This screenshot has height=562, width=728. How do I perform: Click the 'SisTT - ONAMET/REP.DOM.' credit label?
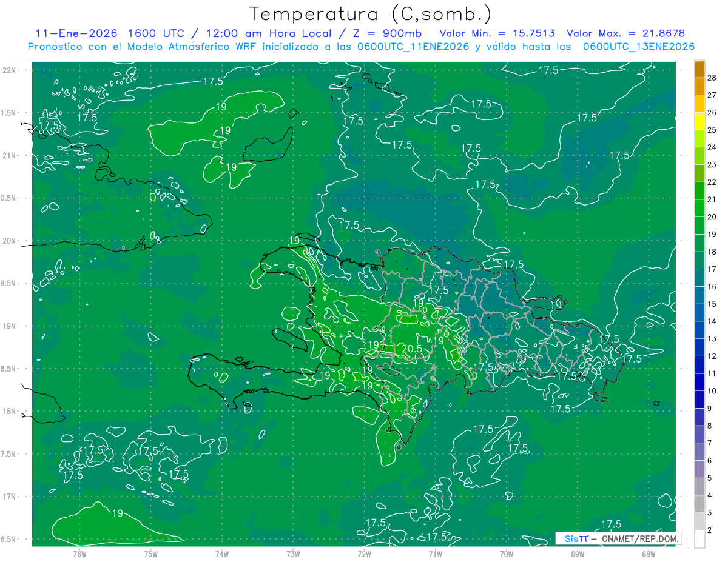pyautogui.click(x=619, y=538)
